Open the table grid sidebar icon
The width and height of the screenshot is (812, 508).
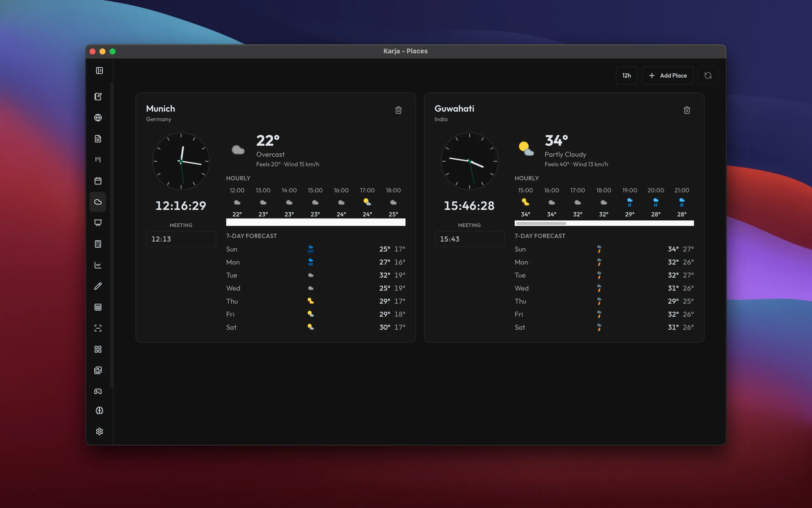pos(98,307)
